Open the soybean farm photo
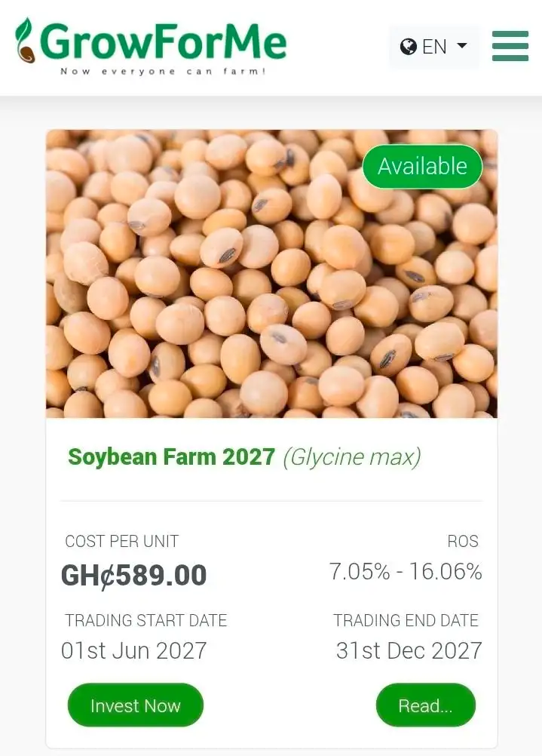 pyautogui.click(x=271, y=273)
